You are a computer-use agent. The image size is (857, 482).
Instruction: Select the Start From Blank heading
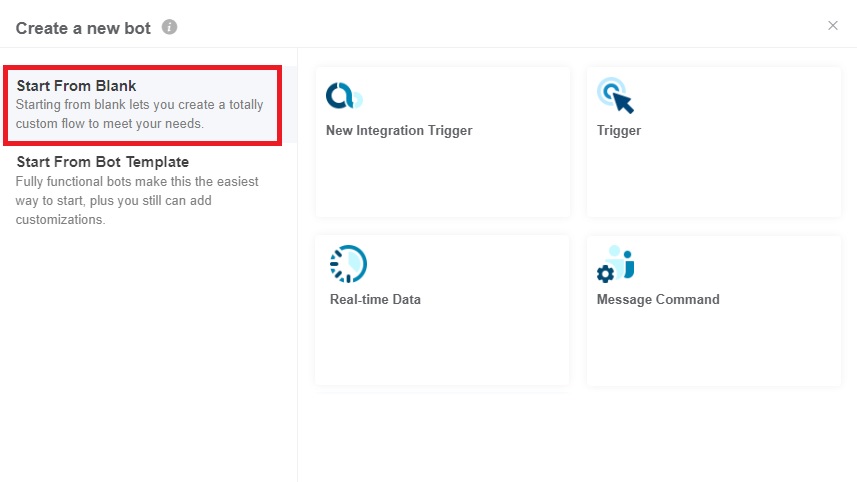76,86
